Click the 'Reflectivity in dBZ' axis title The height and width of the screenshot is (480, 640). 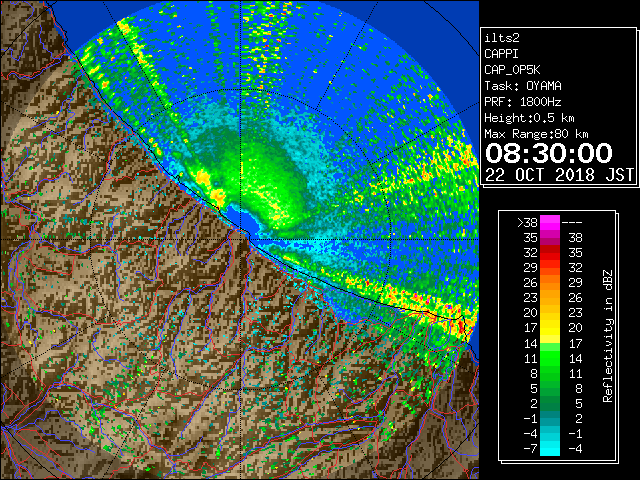point(607,336)
